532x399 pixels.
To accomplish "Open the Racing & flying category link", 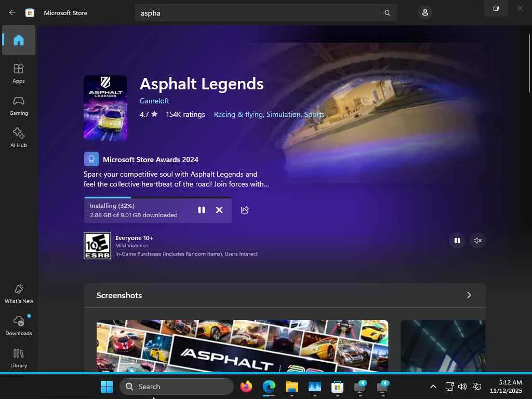I will (238, 114).
